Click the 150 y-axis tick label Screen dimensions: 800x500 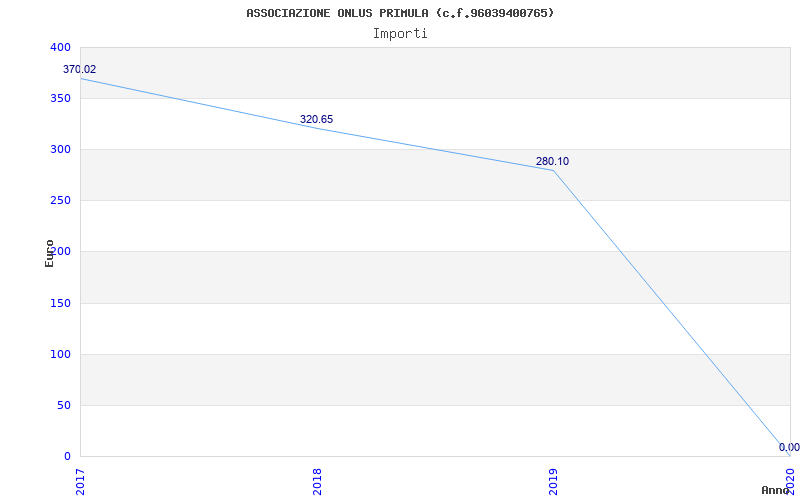pyautogui.click(x=60, y=303)
